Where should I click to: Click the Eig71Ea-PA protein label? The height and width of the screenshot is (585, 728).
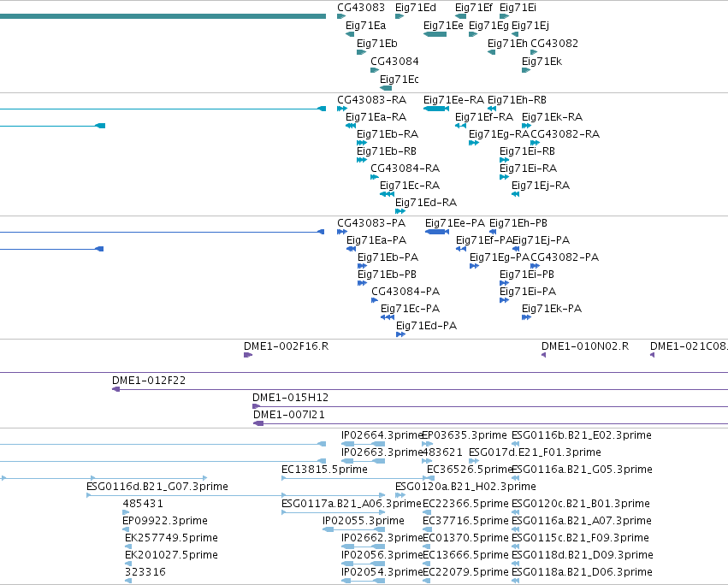click(376, 240)
